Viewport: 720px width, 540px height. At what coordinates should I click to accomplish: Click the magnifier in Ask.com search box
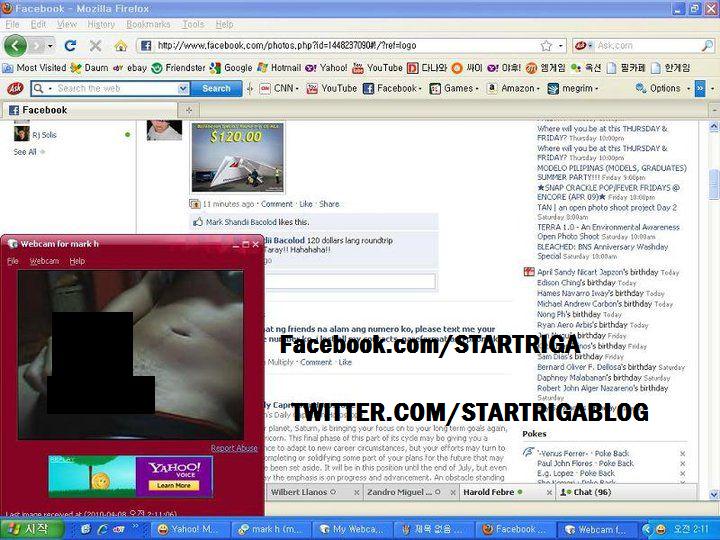coord(707,45)
